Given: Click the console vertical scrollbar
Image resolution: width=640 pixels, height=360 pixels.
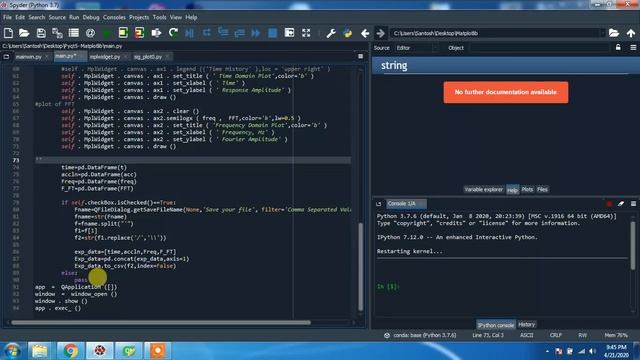Looking at the screenshot, I should 633,245.
